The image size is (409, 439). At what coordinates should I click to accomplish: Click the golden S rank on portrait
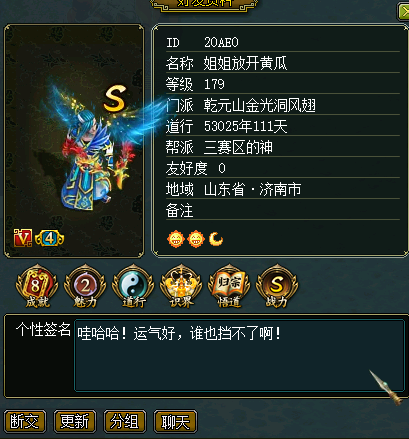115,98
